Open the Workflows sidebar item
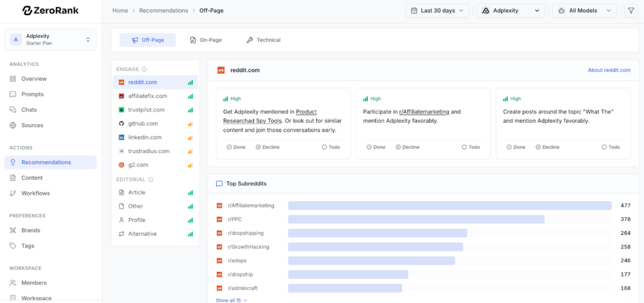This screenshot has width=644, height=303. click(35, 193)
